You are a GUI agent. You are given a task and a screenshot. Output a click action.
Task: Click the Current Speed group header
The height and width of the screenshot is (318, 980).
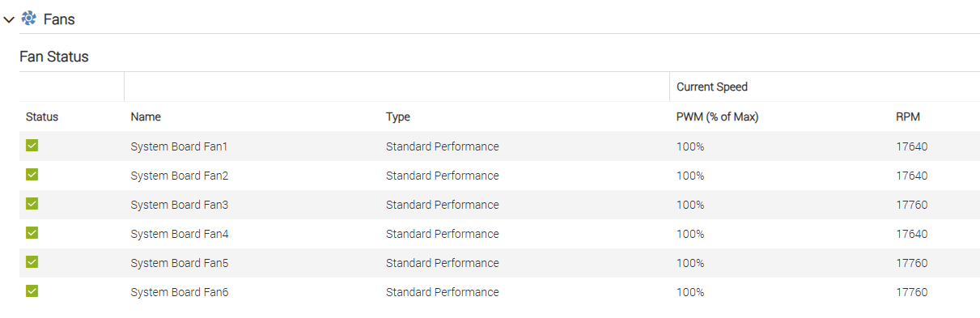pyautogui.click(x=712, y=87)
